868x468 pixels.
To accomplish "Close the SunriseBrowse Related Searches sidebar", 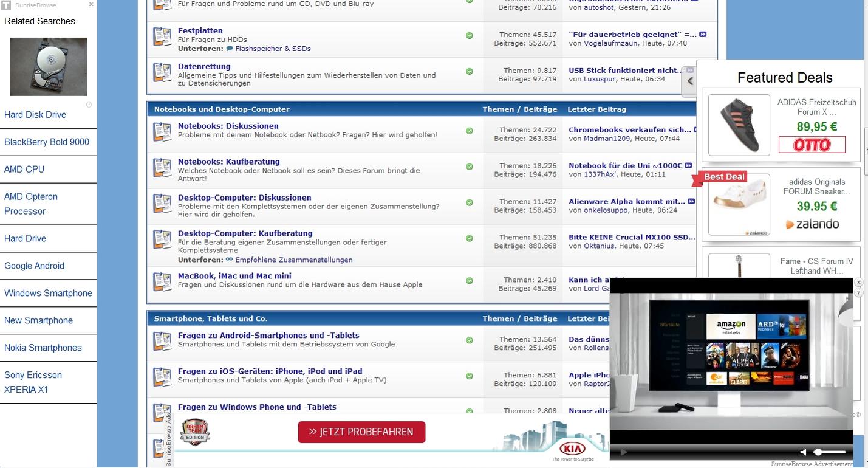I will coord(91,4).
